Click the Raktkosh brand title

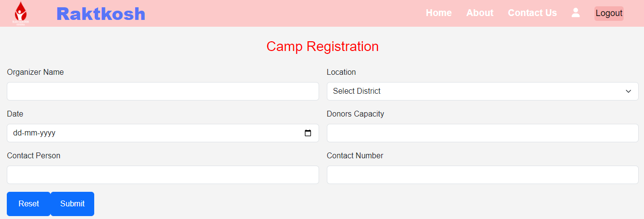pos(101,14)
